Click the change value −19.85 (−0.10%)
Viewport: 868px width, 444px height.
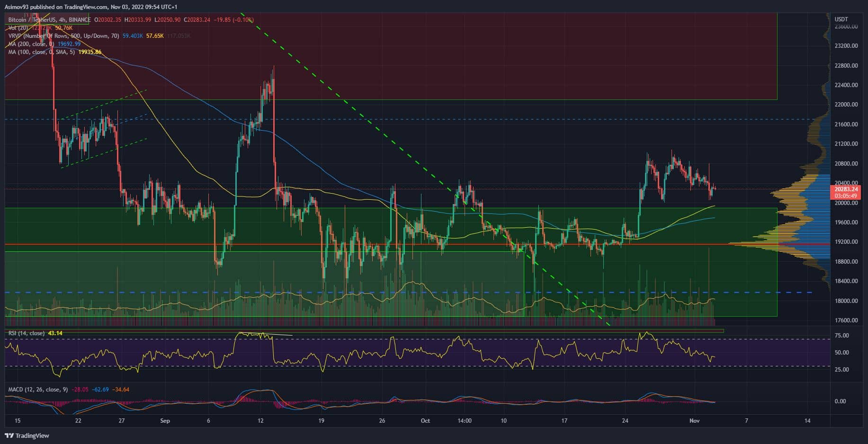coord(233,20)
